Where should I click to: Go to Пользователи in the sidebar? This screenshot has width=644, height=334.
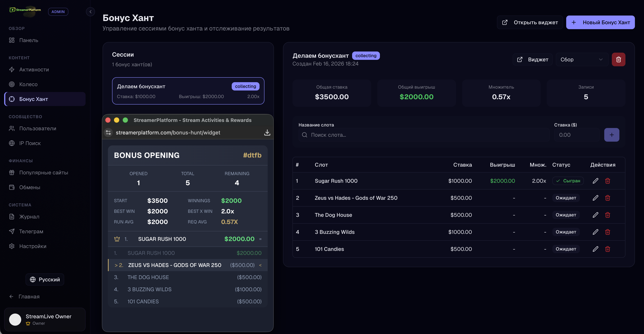[37, 129]
